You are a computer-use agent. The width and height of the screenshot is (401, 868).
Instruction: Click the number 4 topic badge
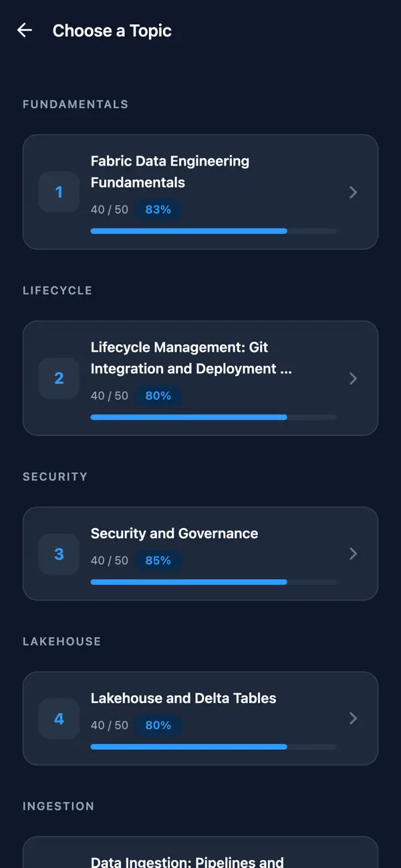pos(59,718)
